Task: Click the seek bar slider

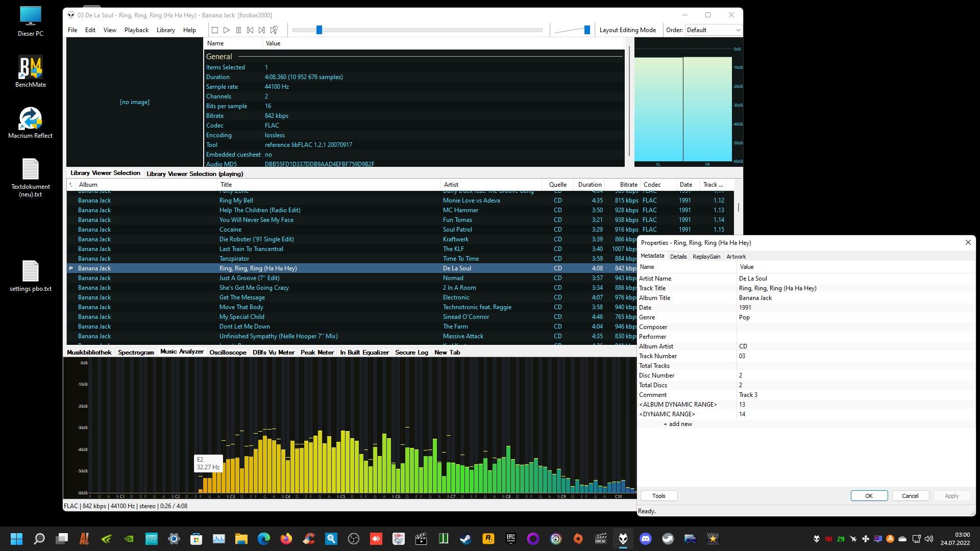Action: pos(319,30)
